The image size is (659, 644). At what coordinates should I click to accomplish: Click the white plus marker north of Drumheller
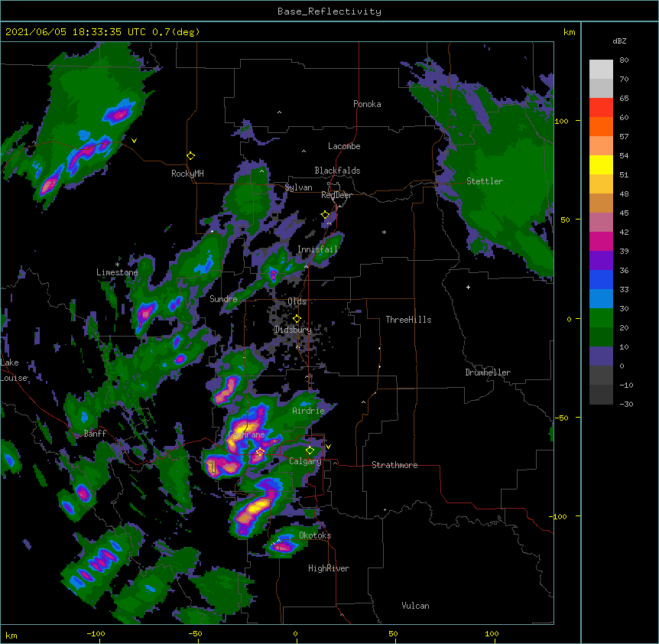[468, 287]
